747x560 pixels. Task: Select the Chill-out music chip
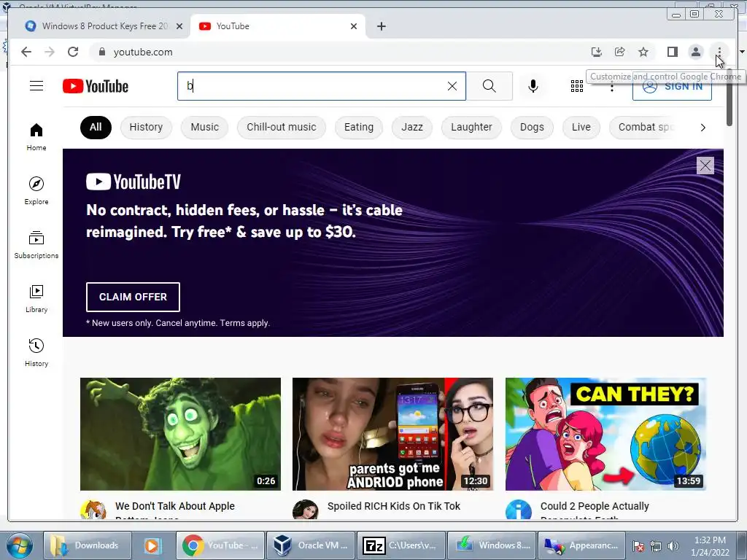tap(282, 127)
